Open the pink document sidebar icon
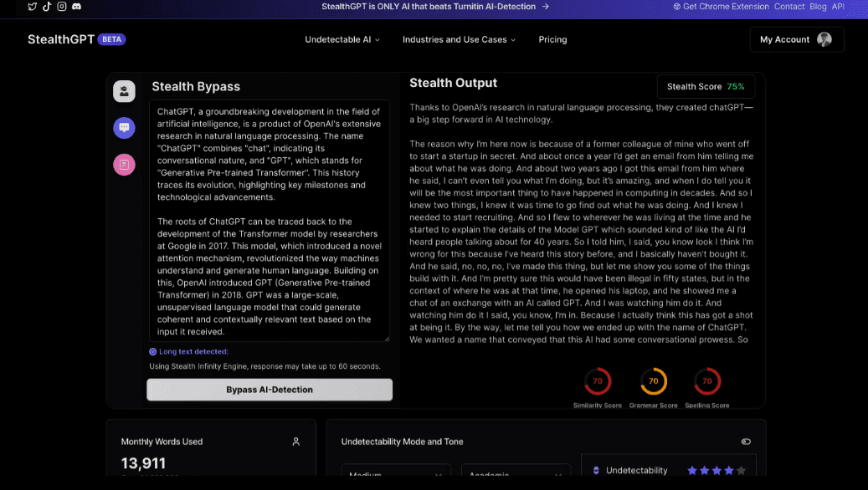This screenshot has width=868, height=490. tap(124, 165)
